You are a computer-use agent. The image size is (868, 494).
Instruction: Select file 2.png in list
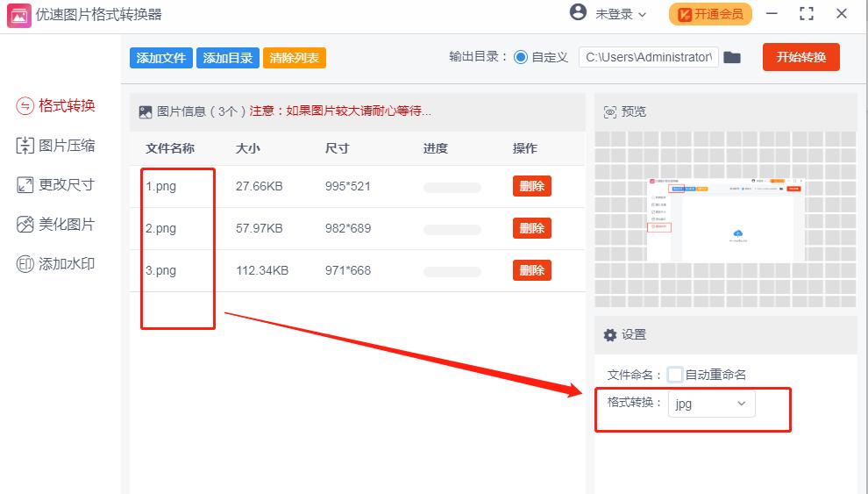pos(160,228)
